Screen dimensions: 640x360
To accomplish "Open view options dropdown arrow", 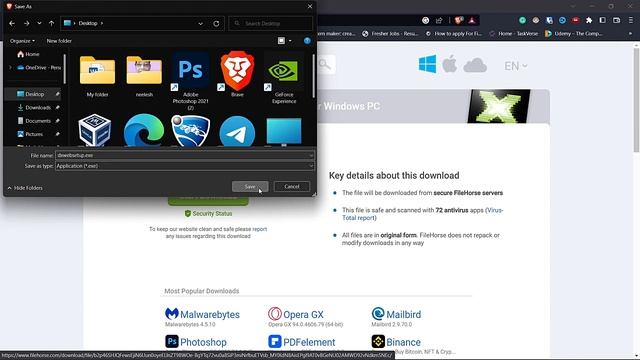I will 290,41.
